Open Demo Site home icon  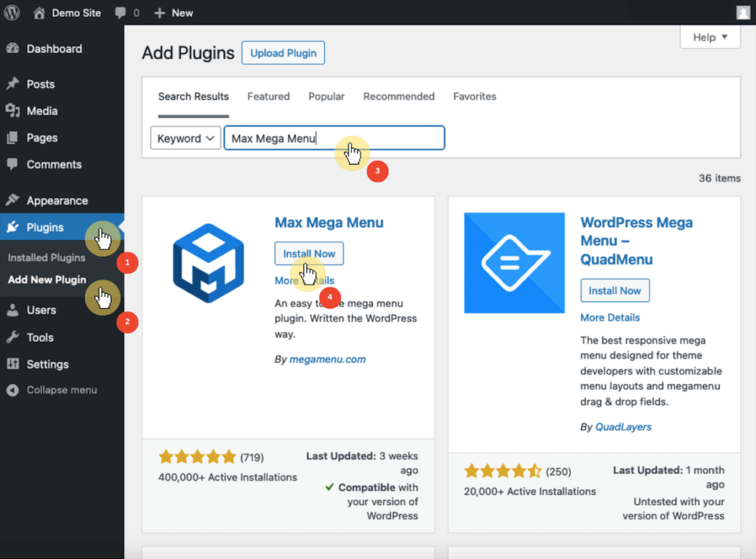40,13
